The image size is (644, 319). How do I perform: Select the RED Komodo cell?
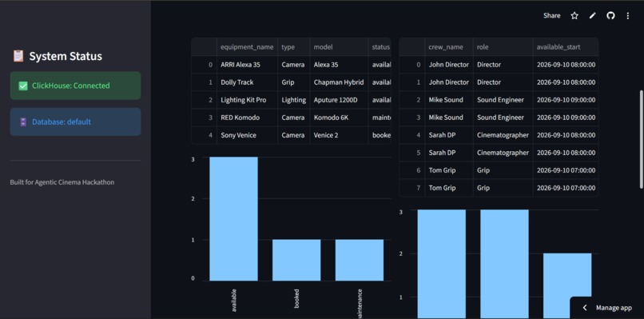click(247, 118)
